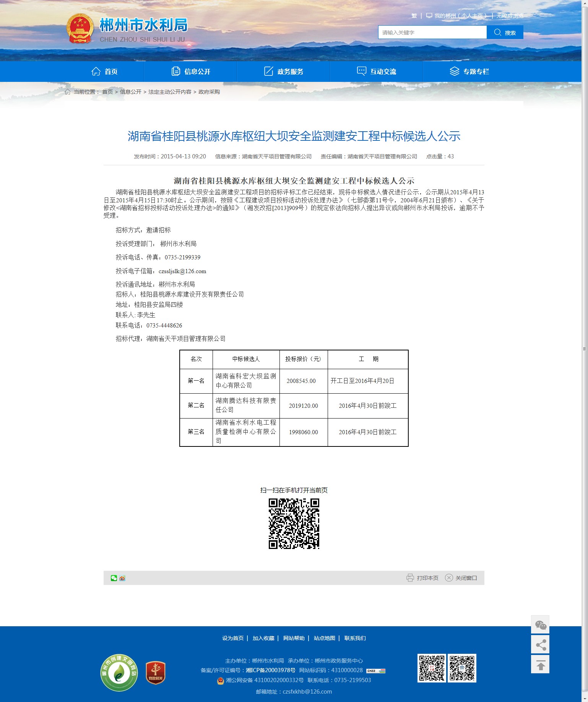This screenshot has width=588, height=702.
Task: Click the green civilized website badge
Action: click(119, 673)
